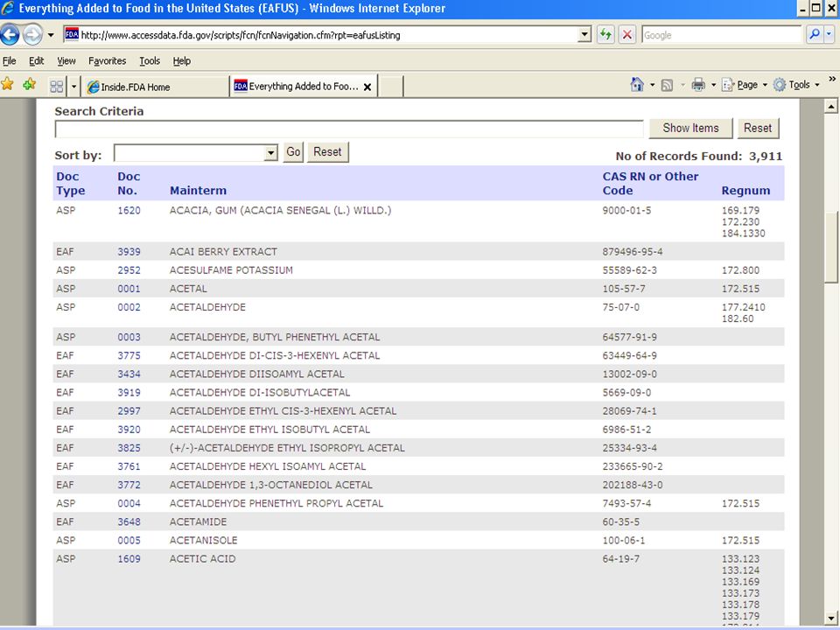840x630 pixels.
Task: Open document number 3775 link
Action: point(129,356)
